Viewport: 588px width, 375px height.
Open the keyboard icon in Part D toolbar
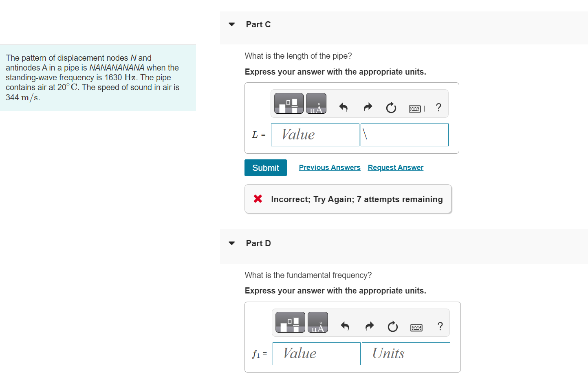416,327
